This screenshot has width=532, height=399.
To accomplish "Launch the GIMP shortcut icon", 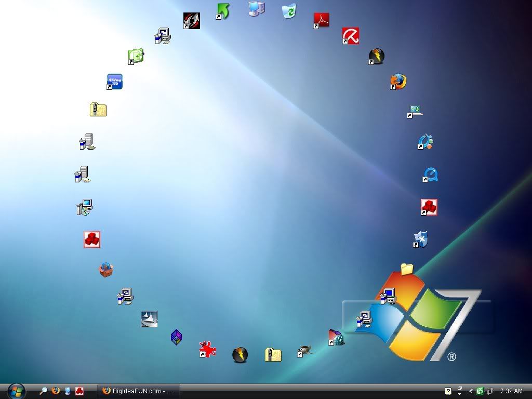I will pyautogui.click(x=304, y=351).
